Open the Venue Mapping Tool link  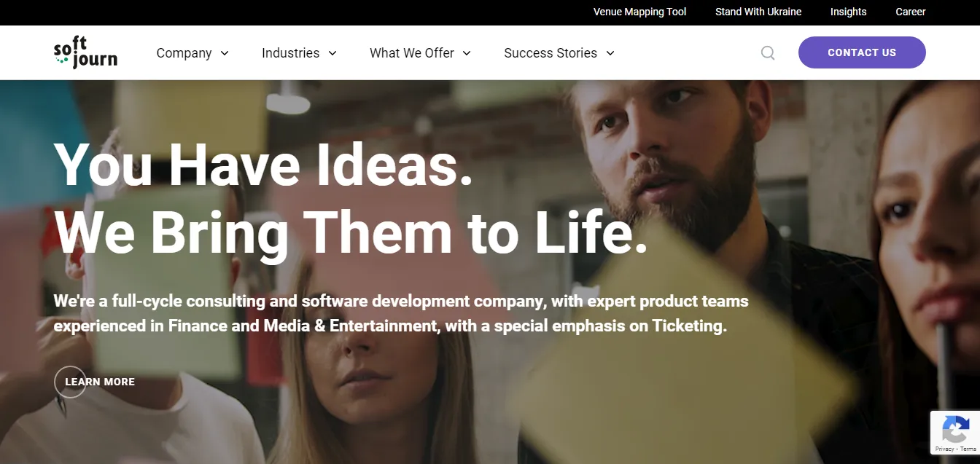(x=640, y=12)
